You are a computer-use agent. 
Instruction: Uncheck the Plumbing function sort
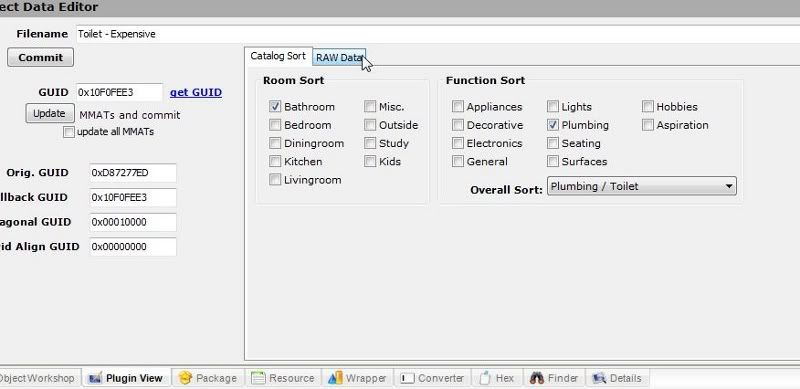(553, 125)
